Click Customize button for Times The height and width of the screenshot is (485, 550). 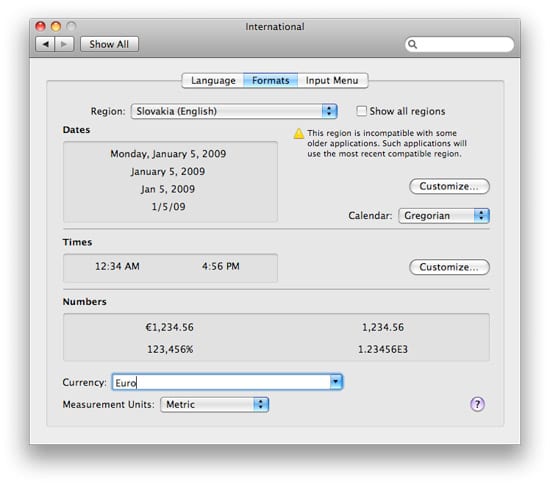449,267
